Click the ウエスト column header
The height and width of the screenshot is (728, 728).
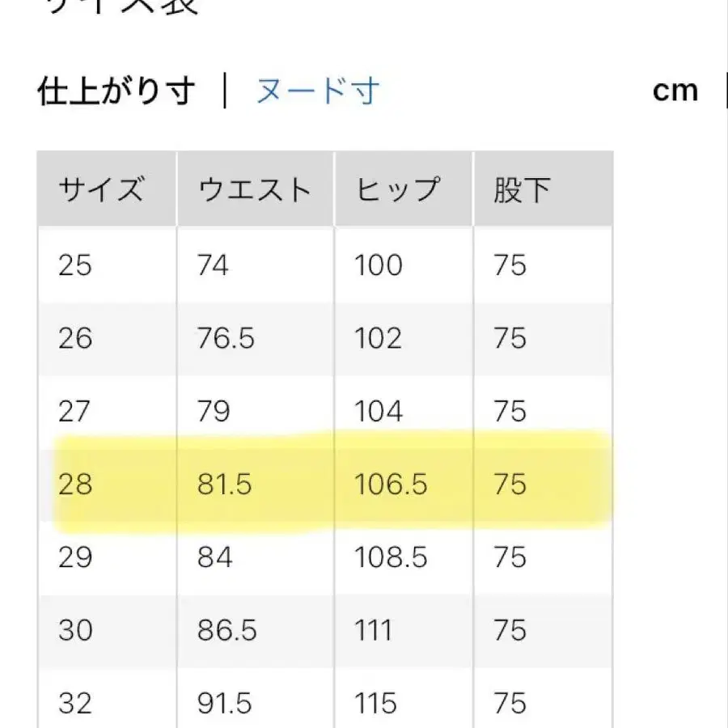point(254,188)
